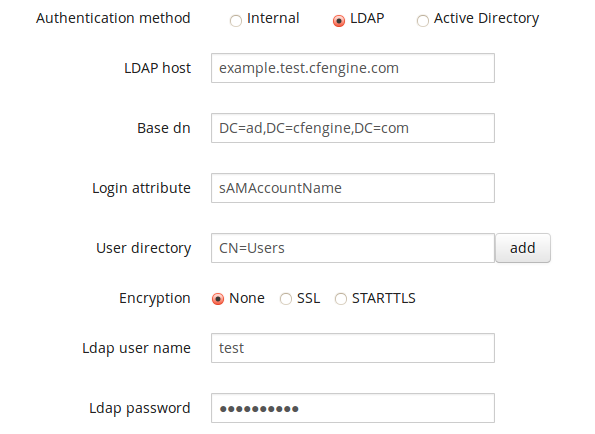Click the add button beside User directory
The width and height of the screenshot is (595, 434).
coord(523,248)
